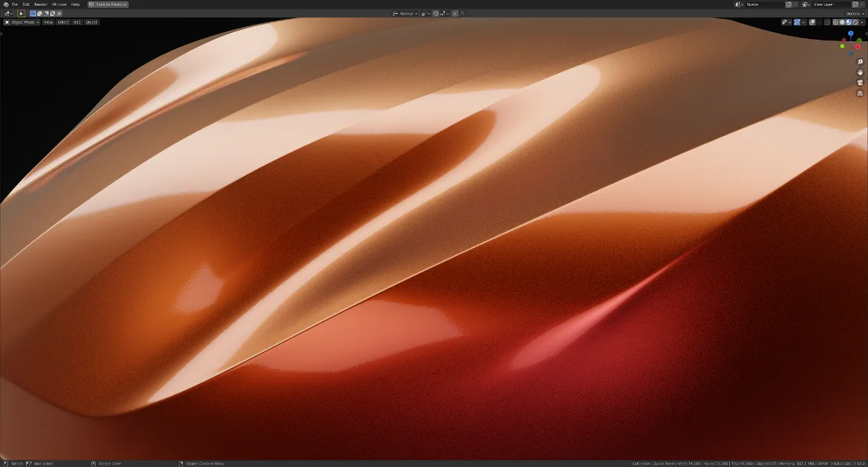The image size is (868, 467).
Task: Switch to wireframe viewport shading
Action: click(x=836, y=22)
